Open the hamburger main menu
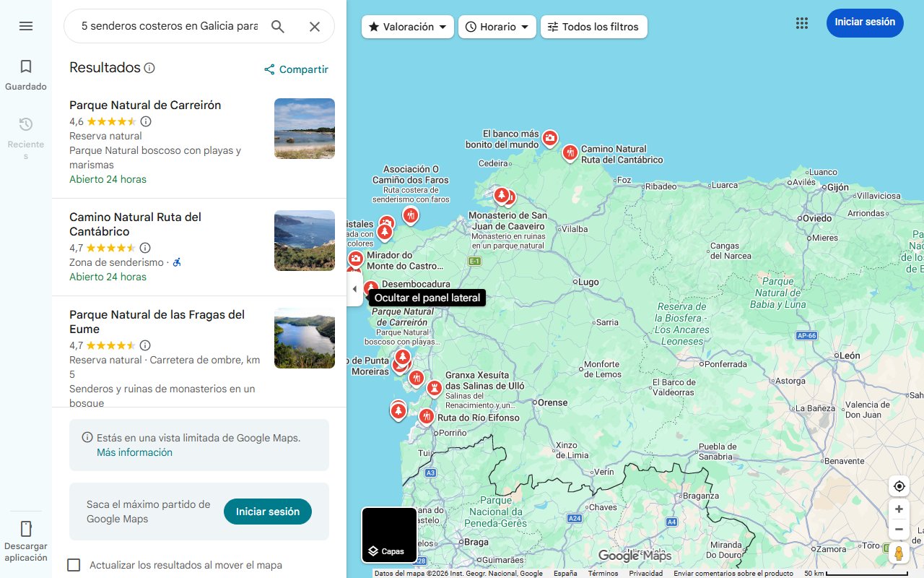The image size is (924, 578). pyautogui.click(x=26, y=26)
